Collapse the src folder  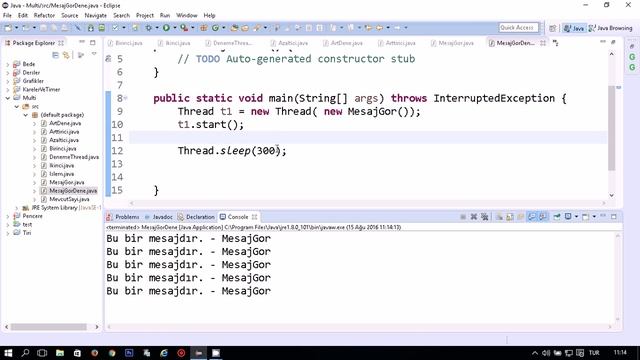tap(17, 107)
